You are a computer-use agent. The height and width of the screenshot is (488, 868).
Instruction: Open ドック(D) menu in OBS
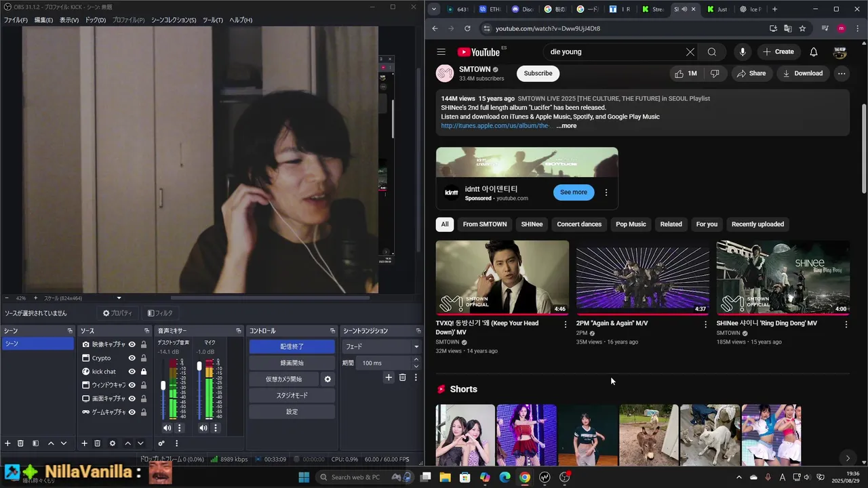96,20
